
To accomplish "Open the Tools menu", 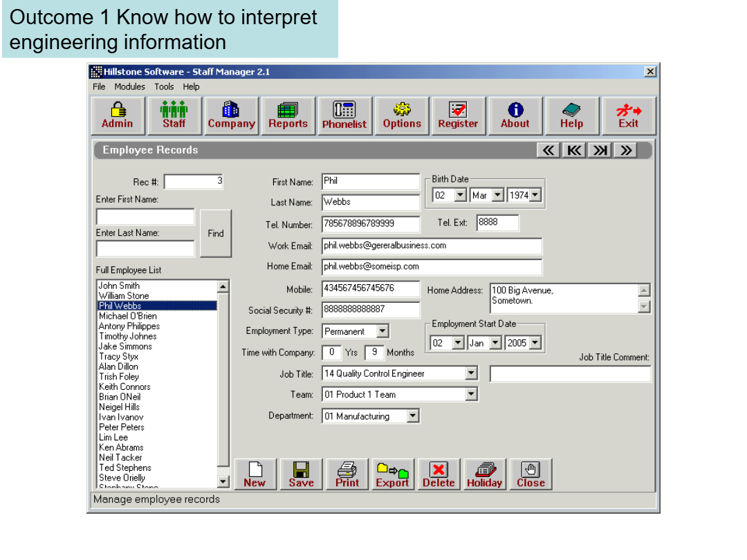I will click(164, 86).
